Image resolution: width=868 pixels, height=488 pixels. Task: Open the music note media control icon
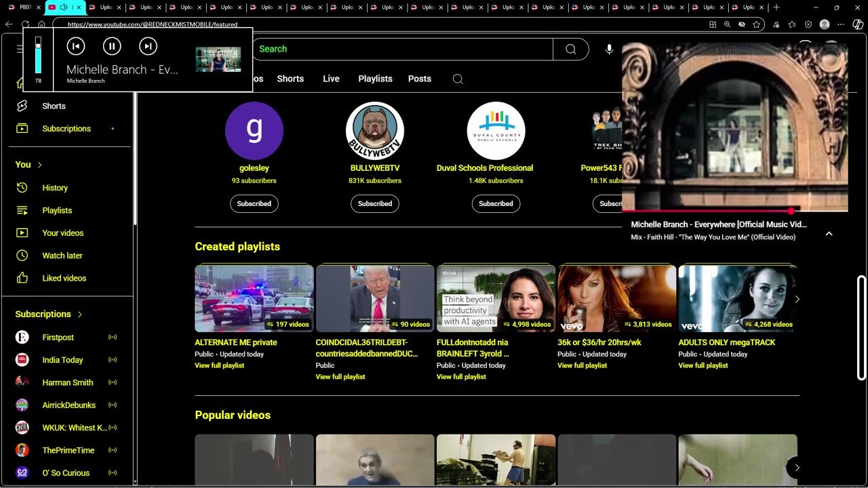point(776,24)
